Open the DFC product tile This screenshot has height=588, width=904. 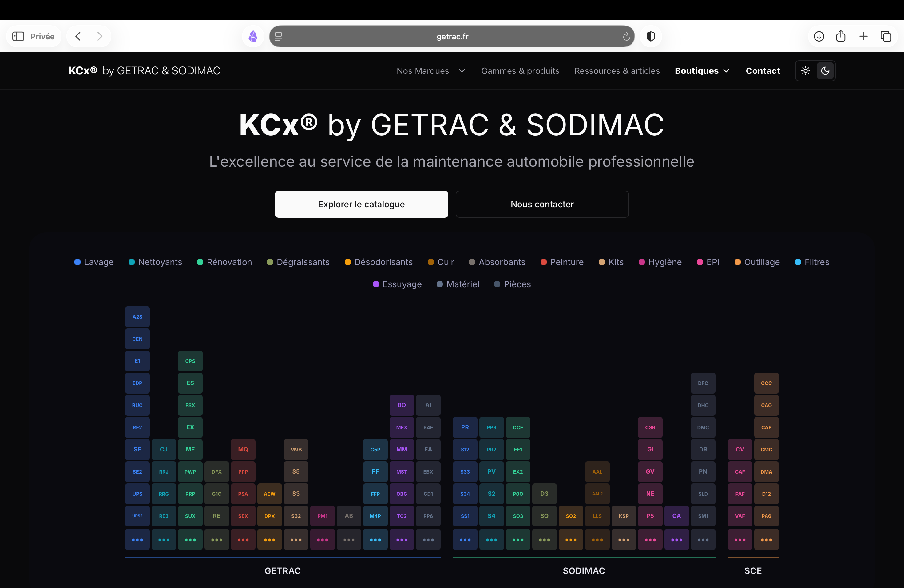coord(703,383)
